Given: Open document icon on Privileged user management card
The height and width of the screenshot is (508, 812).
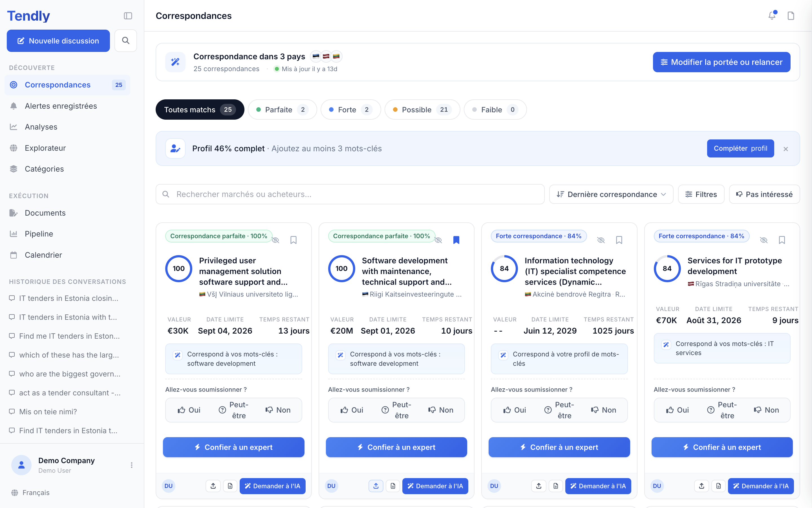Looking at the screenshot, I should 230,486.
